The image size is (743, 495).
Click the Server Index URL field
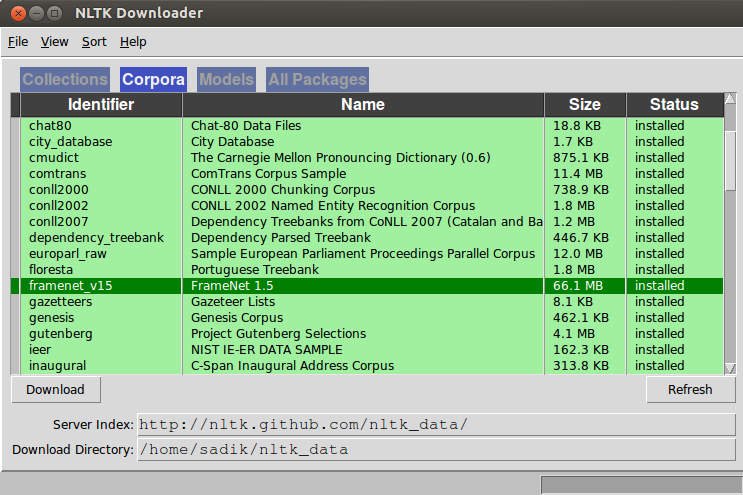click(436, 424)
